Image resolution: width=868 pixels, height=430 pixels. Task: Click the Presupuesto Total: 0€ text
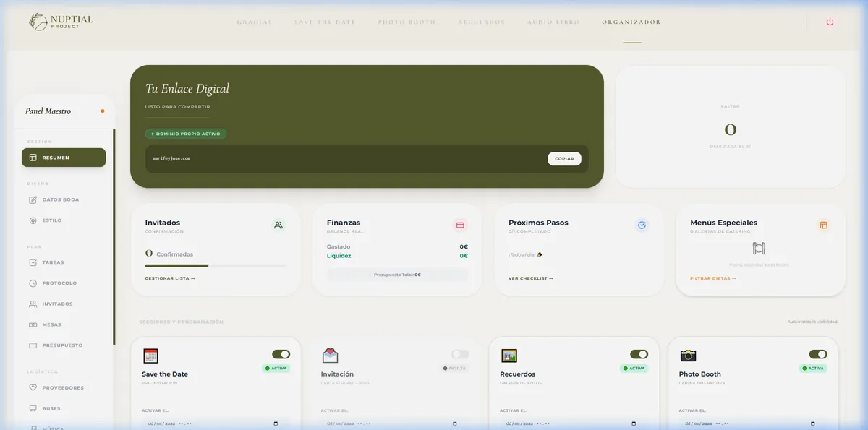[397, 275]
